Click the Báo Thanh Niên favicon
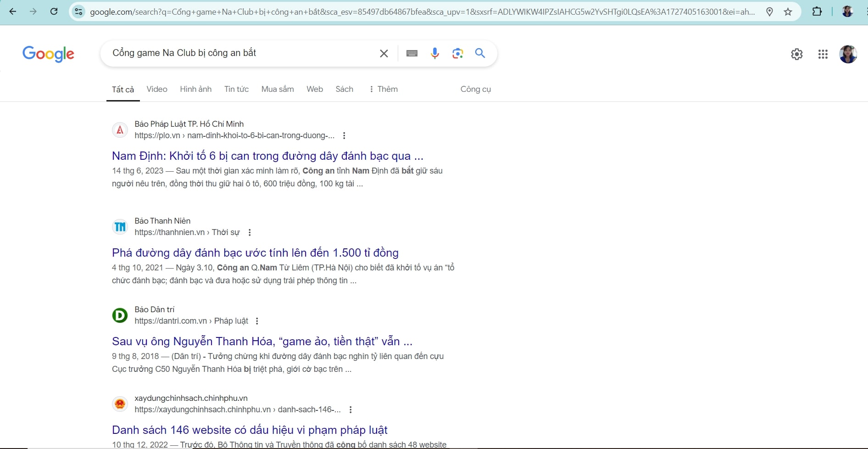The width and height of the screenshot is (868, 449). click(x=120, y=227)
